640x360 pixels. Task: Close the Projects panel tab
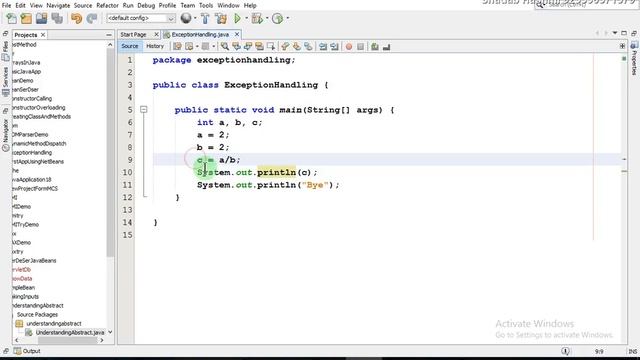43,35
